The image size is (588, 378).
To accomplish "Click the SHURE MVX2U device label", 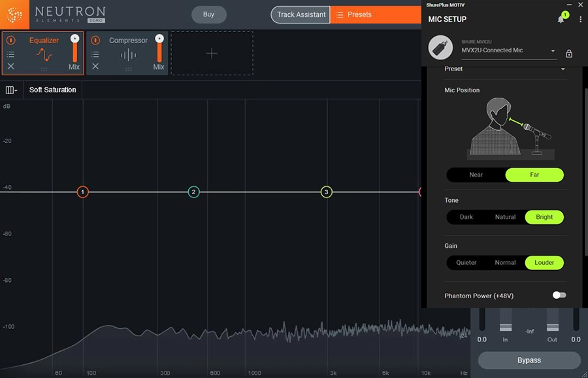I will click(x=476, y=42).
